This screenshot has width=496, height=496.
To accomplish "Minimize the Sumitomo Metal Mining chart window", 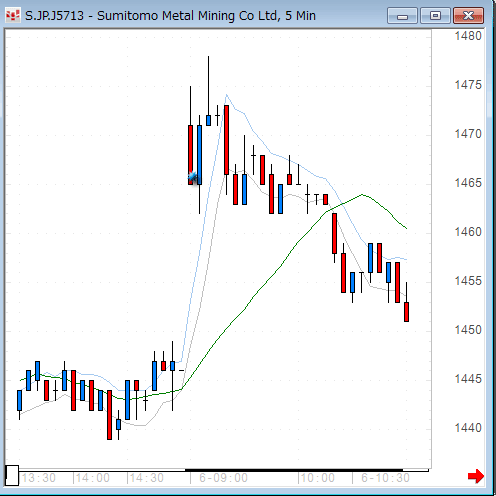I will tap(402, 16).
